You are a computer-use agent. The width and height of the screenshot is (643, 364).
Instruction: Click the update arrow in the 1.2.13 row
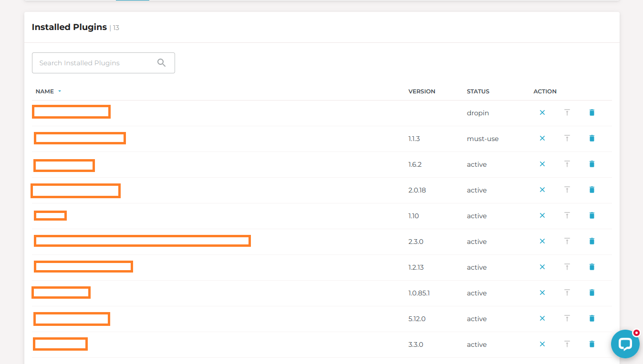tap(567, 267)
